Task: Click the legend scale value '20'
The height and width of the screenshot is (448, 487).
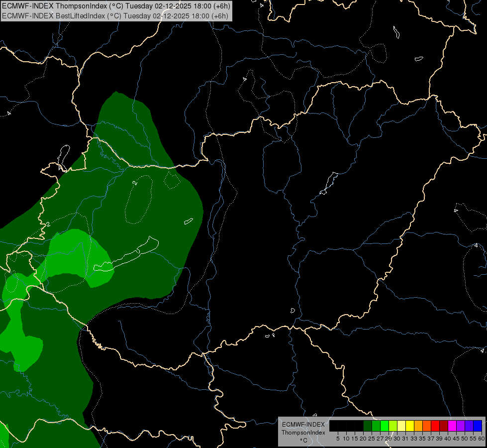Action: (x=363, y=439)
